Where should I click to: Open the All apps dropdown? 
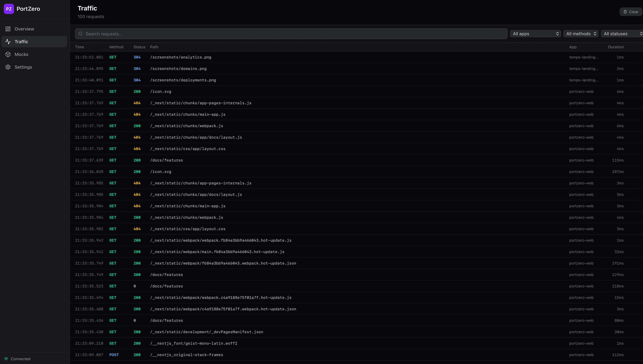pos(535,33)
